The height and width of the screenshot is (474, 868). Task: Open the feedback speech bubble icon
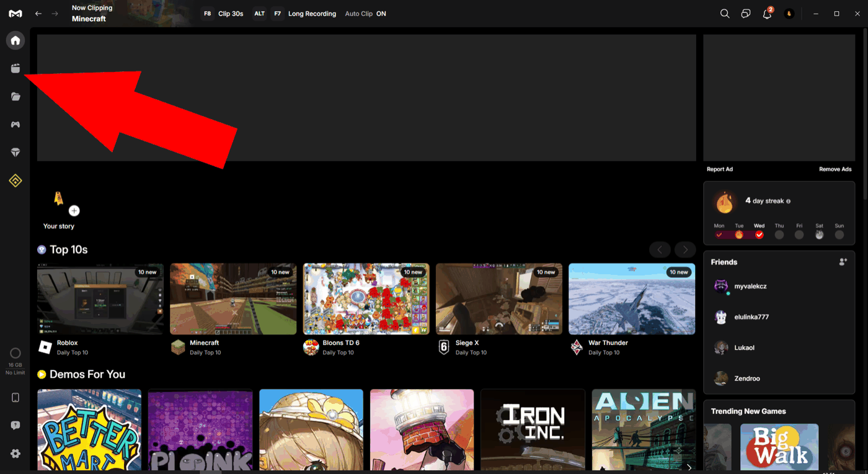[x=15, y=426]
